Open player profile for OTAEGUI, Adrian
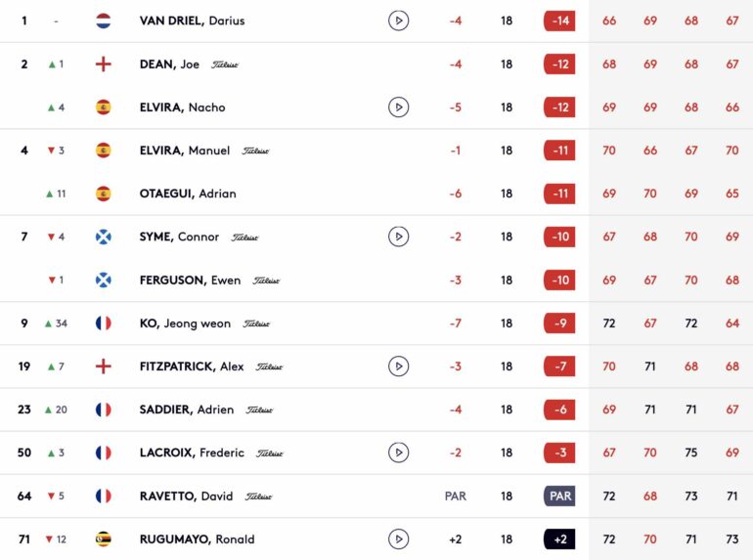The height and width of the screenshot is (560, 753). tap(188, 194)
